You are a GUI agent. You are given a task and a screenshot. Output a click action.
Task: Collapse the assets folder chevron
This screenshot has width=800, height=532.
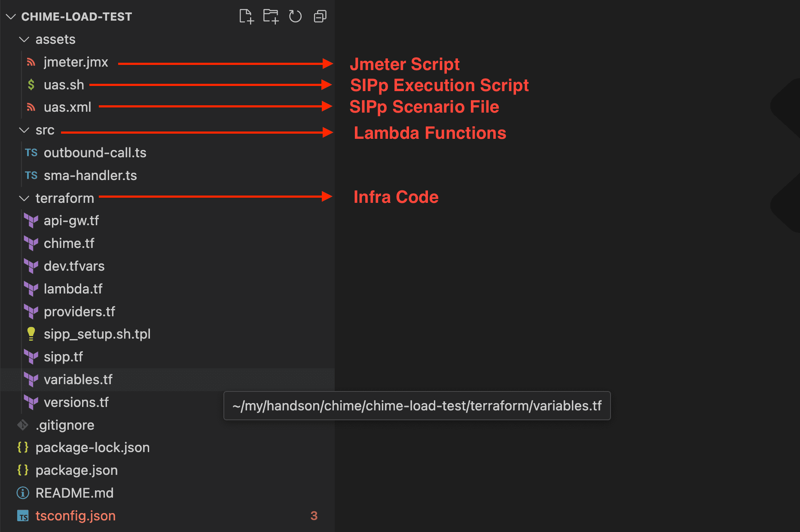coord(24,40)
